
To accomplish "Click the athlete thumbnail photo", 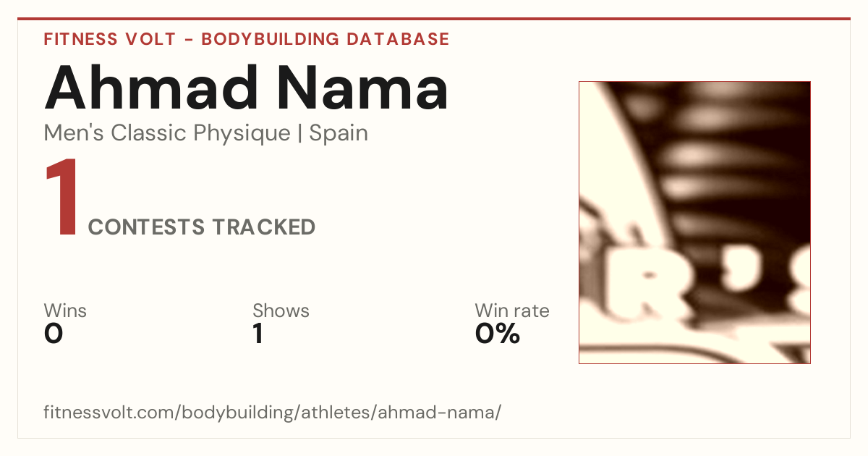I will coord(694,222).
